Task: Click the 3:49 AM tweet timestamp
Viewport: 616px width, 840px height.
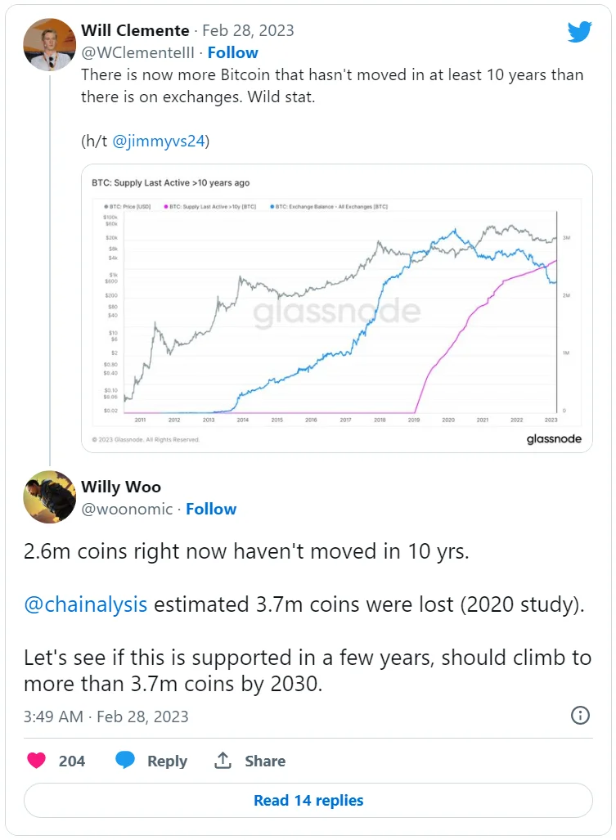Action: tap(53, 716)
